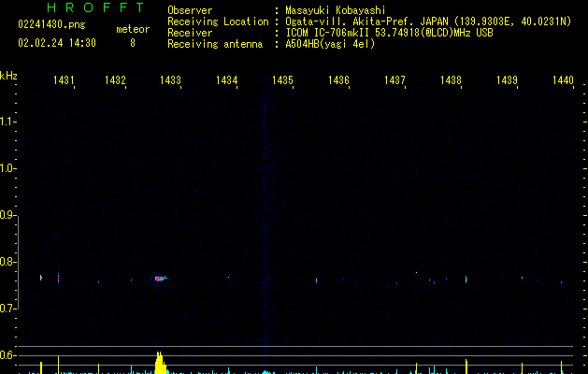Click the meteor count 8
This screenshot has width=588, height=374.
[133, 43]
